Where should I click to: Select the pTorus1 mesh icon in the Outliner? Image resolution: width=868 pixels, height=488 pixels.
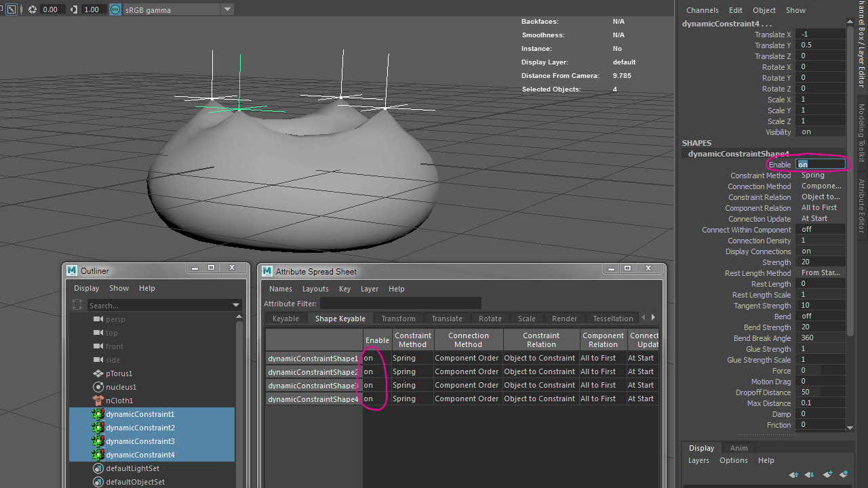(98, 373)
